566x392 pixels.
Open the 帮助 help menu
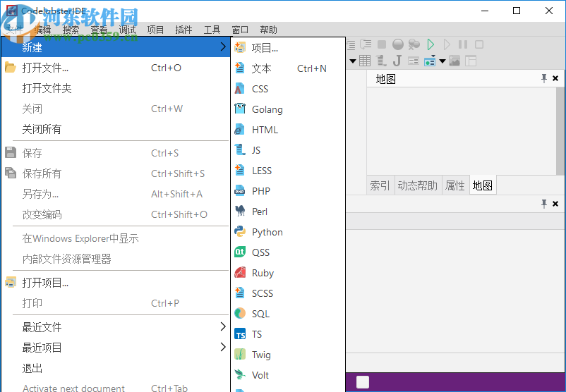(268, 30)
